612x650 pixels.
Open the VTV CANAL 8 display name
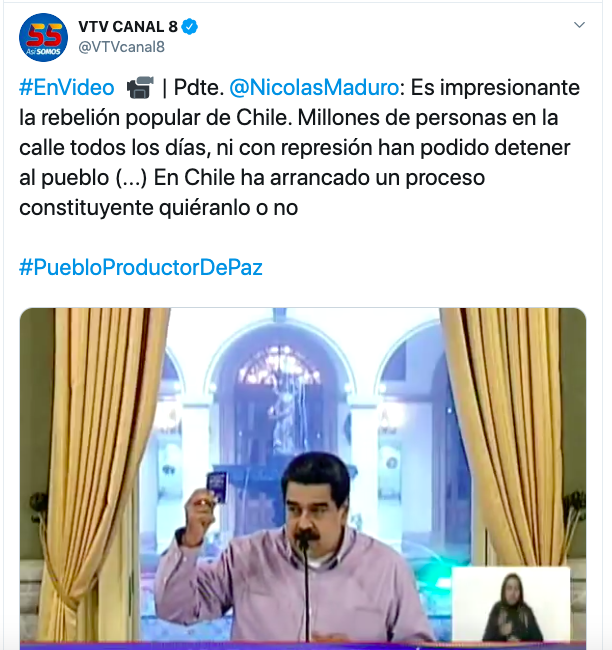[128, 27]
